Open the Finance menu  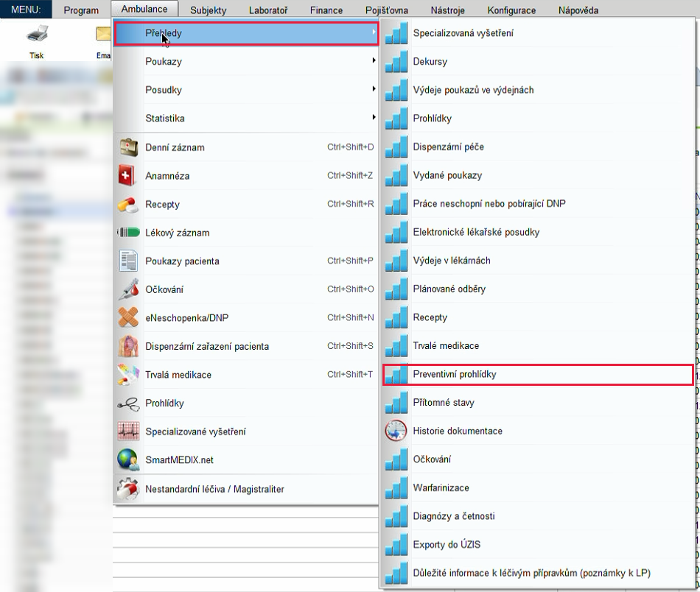click(326, 10)
